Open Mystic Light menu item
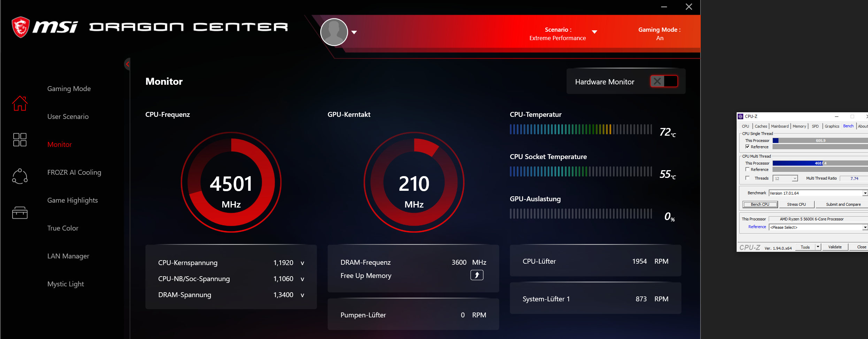Screen dimensions: 868x339 66,284
